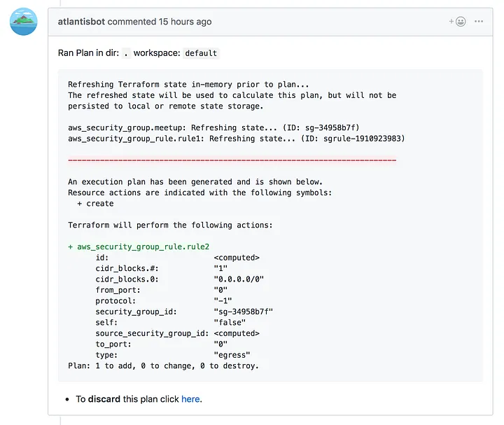Click the 'id:' attribute label
The height and width of the screenshot is (425, 504).
click(x=102, y=258)
